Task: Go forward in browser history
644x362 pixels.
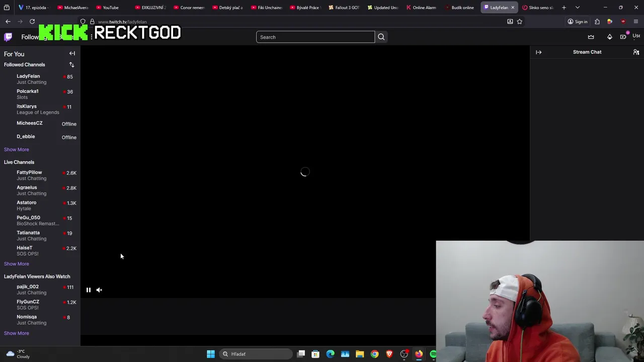Action: coord(20,22)
